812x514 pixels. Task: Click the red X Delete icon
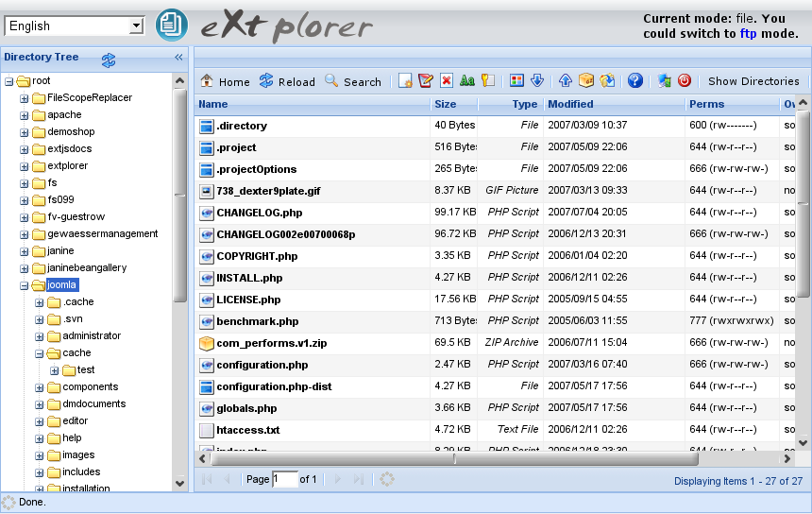(447, 81)
